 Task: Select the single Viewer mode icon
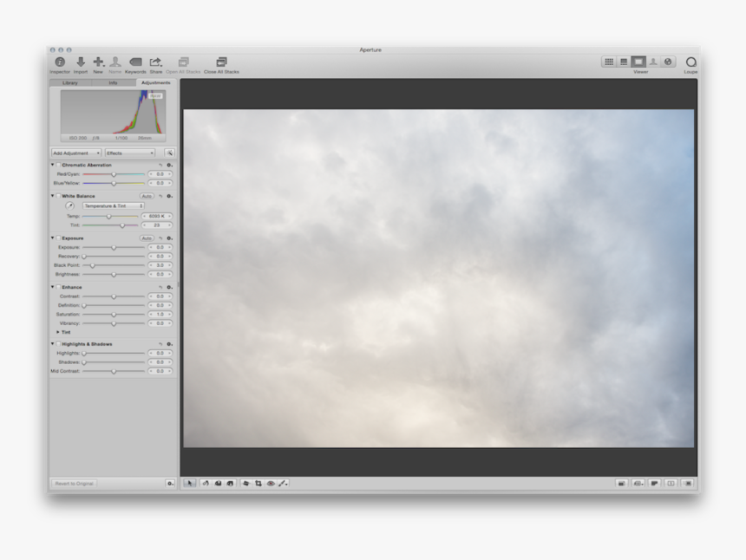[638, 62]
